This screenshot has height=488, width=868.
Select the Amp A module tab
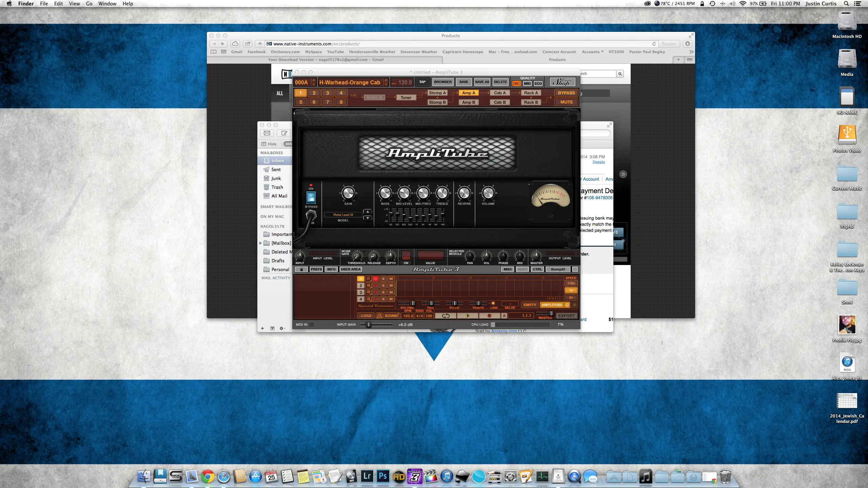pyautogui.click(x=469, y=93)
